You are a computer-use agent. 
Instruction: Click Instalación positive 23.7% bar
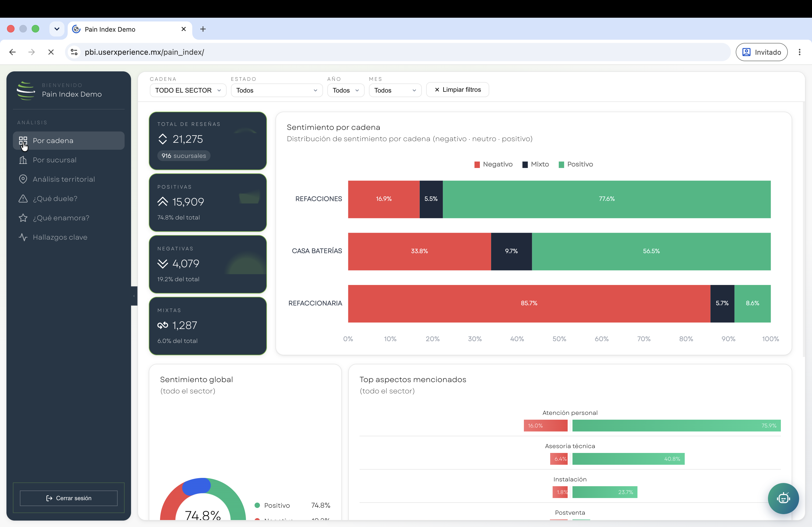605,492
